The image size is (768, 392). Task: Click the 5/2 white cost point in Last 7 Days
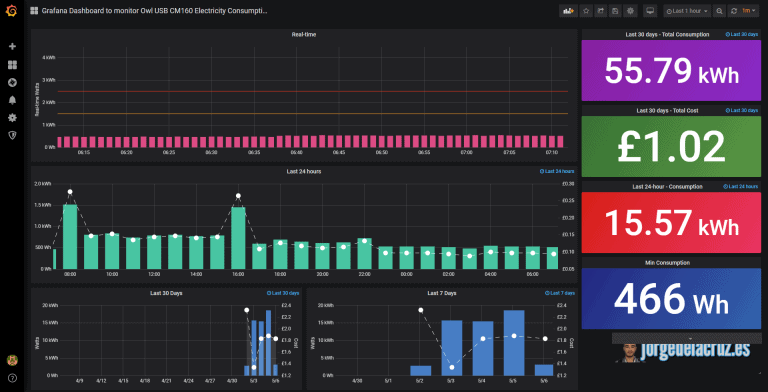pos(421,310)
